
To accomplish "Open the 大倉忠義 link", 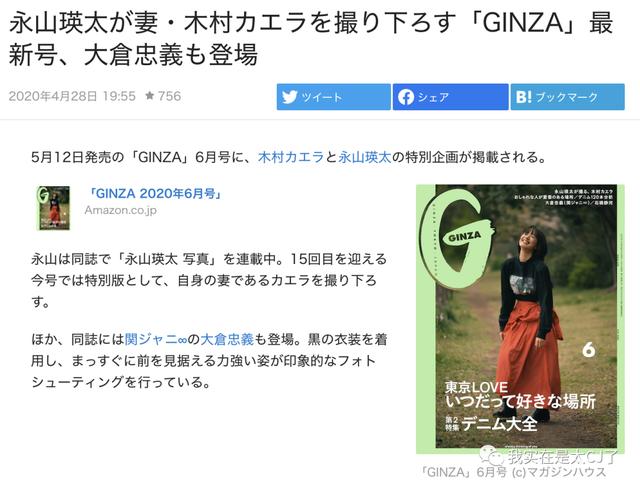I will tap(227, 339).
